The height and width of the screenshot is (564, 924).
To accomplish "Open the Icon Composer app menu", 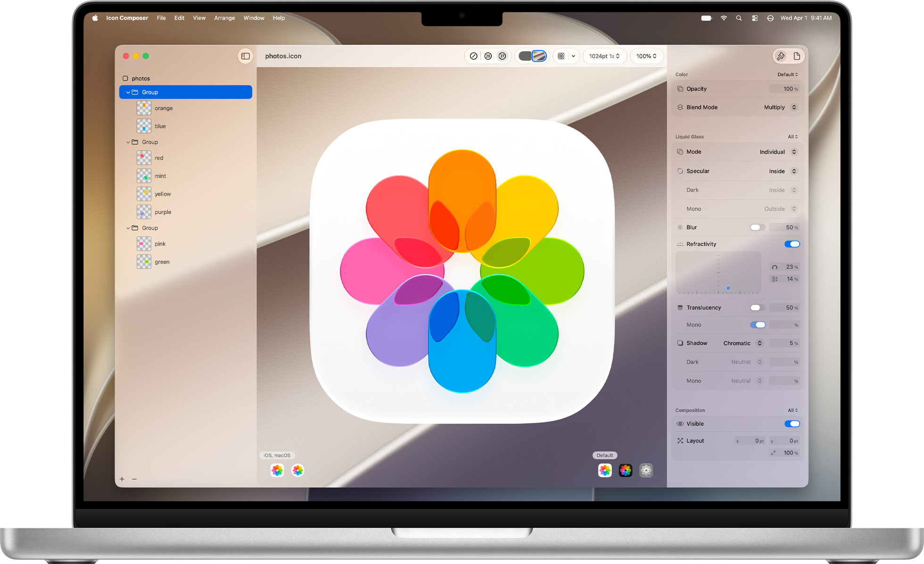I will click(x=127, y=18).
